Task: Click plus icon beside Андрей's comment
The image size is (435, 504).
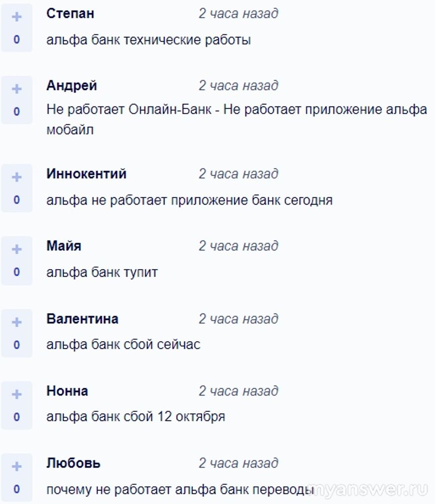Action: [17, 89]
